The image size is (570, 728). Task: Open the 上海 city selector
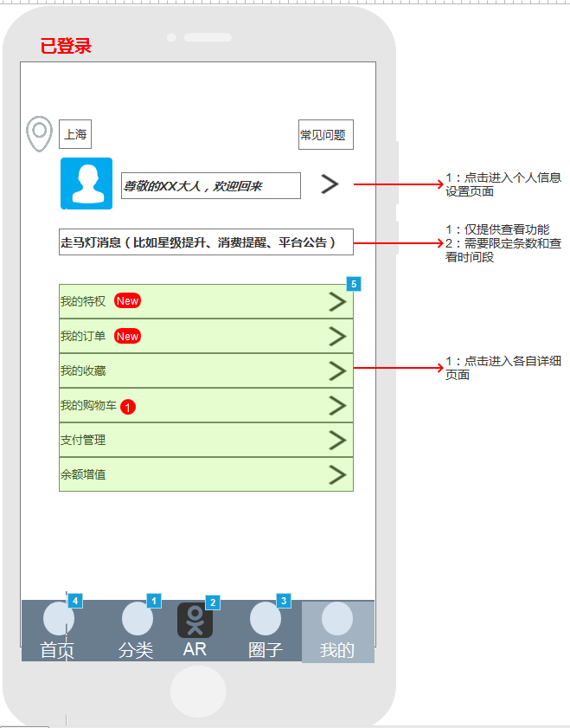pos(75,135)
